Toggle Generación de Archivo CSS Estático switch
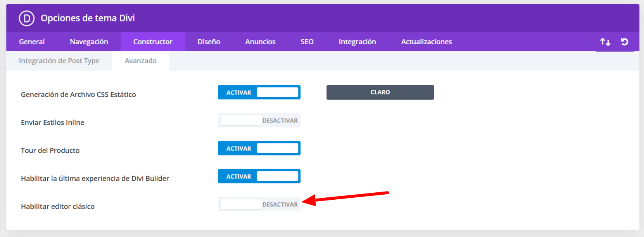The image size is (644, 237). [x=259, y=92]
